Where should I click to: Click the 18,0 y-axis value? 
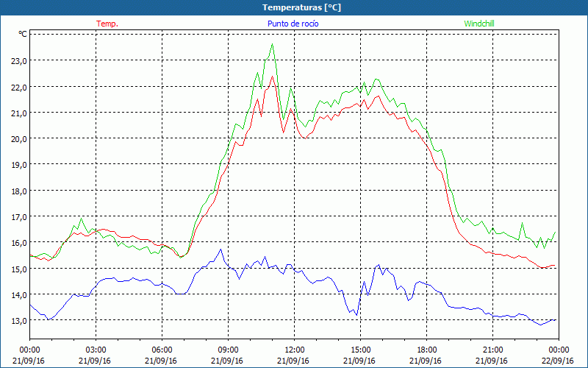(x=19, y=191)
